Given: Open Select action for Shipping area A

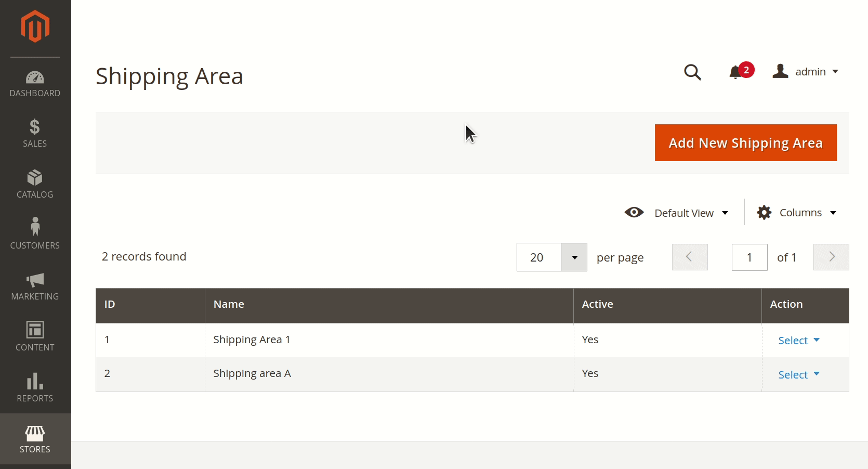Looking at the screenshot, I should tap(798, 375).
